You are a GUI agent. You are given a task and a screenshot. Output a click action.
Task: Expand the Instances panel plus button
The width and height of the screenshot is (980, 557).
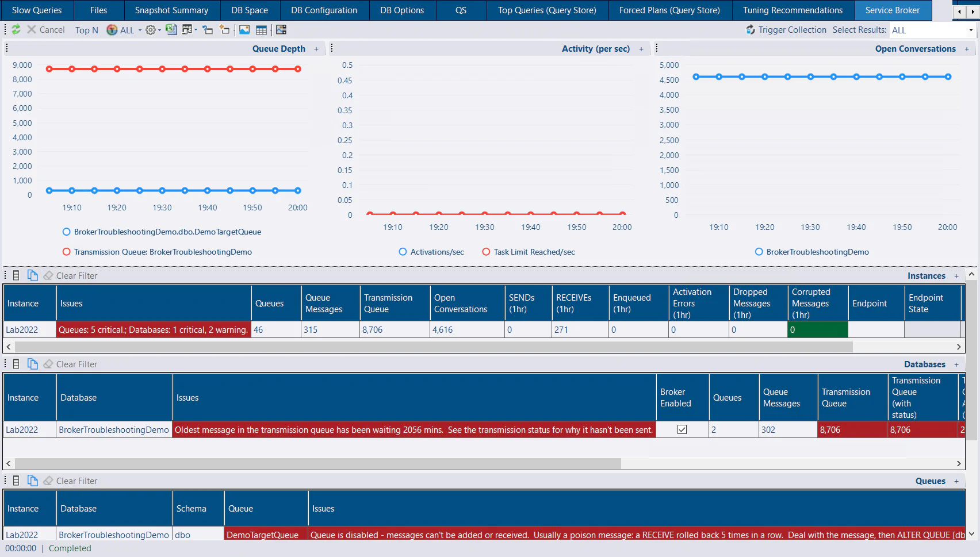(956, 276)
